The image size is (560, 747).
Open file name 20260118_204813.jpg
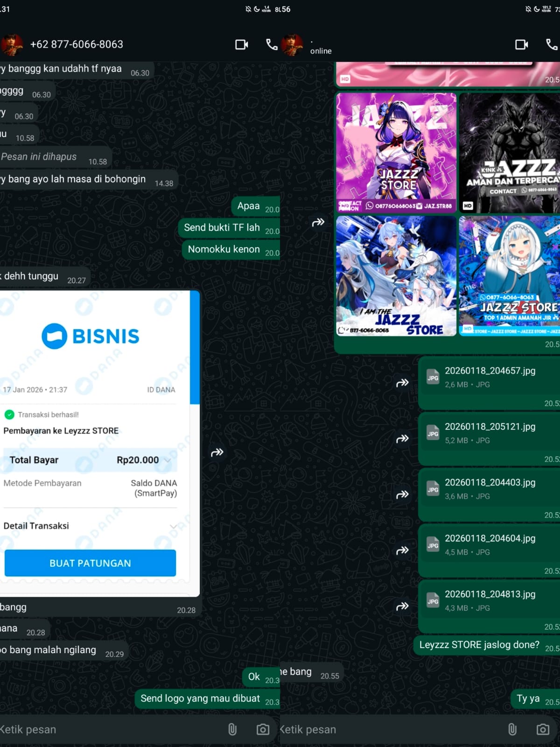[490, 594]
